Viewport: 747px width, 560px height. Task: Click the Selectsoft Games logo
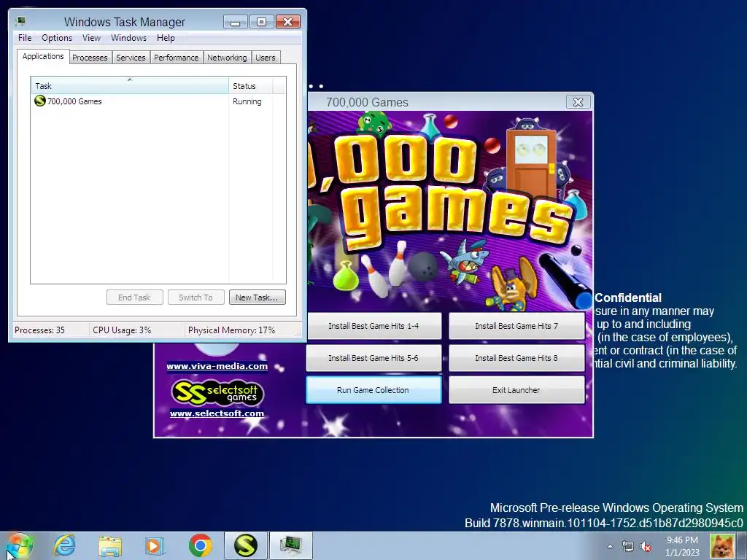pos(217,392)
